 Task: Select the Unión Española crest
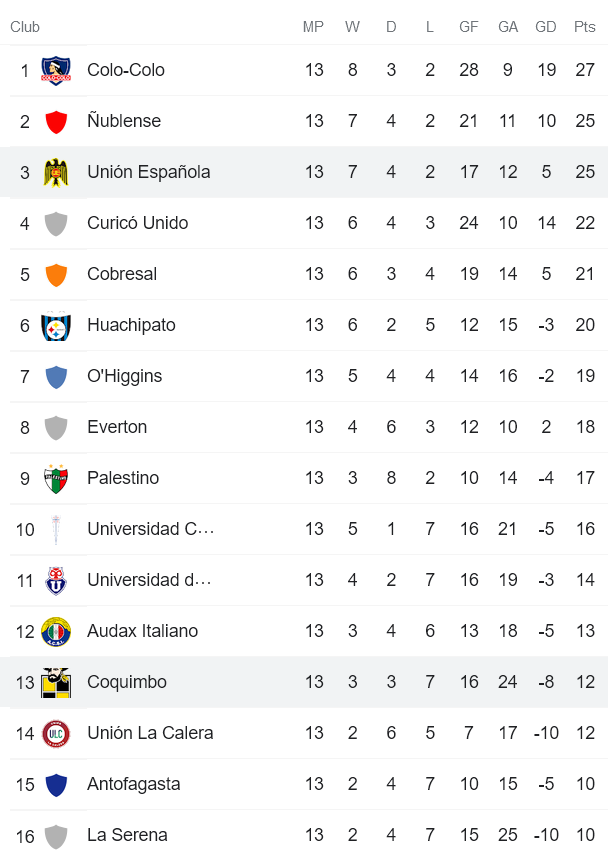(x=57, y=172)
